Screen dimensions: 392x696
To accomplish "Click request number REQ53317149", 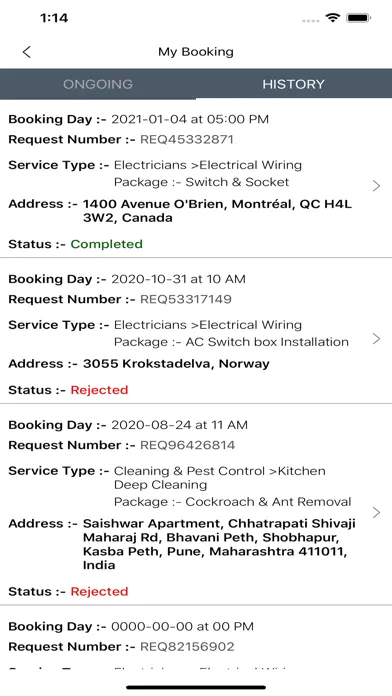I will (186, 299).
